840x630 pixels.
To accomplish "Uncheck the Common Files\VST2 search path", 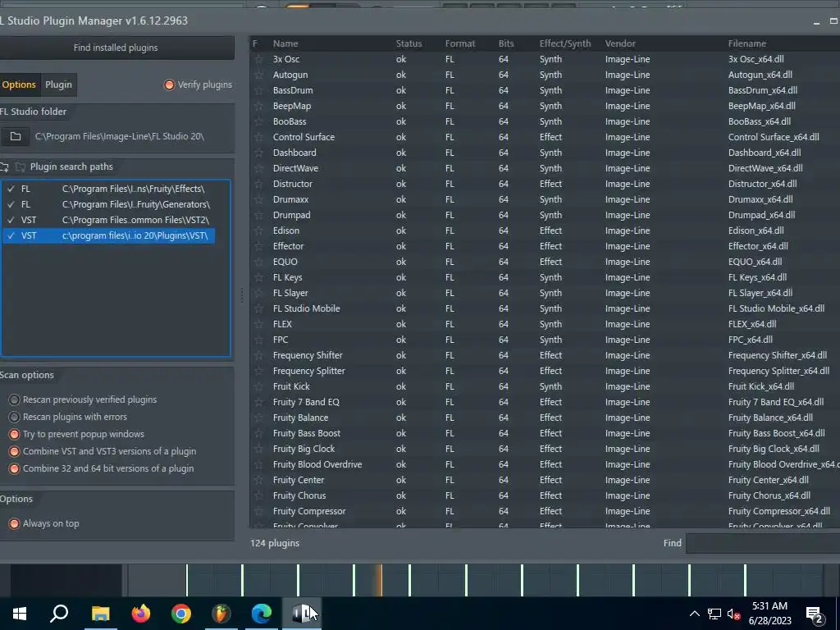I will pos(11,220).
